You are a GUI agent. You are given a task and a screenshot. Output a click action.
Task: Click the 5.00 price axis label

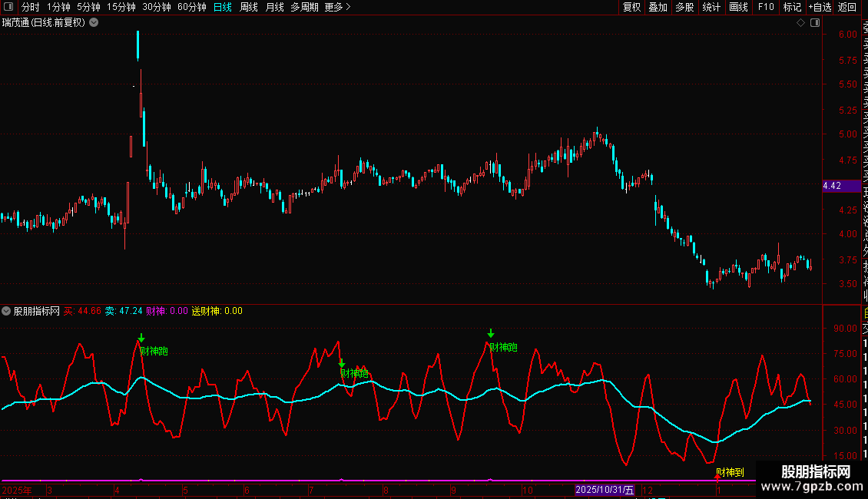[x=847, y=134]
